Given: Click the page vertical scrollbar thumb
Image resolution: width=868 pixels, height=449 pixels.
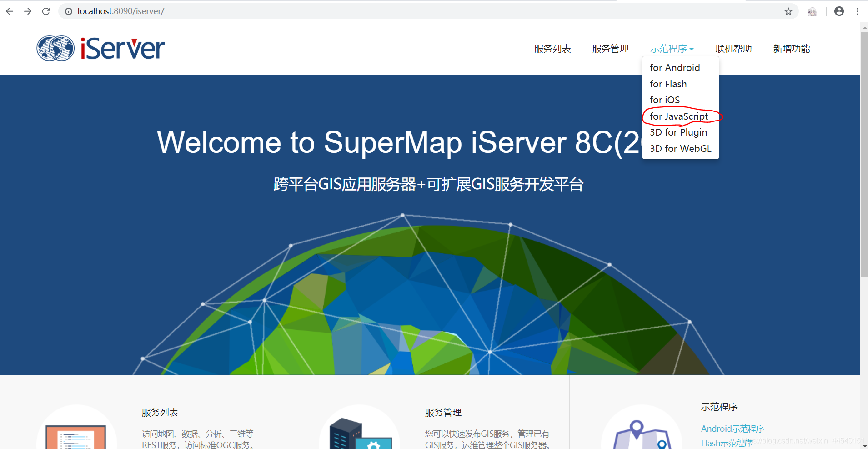Looking at the screenshot, I should pos(864,154).
